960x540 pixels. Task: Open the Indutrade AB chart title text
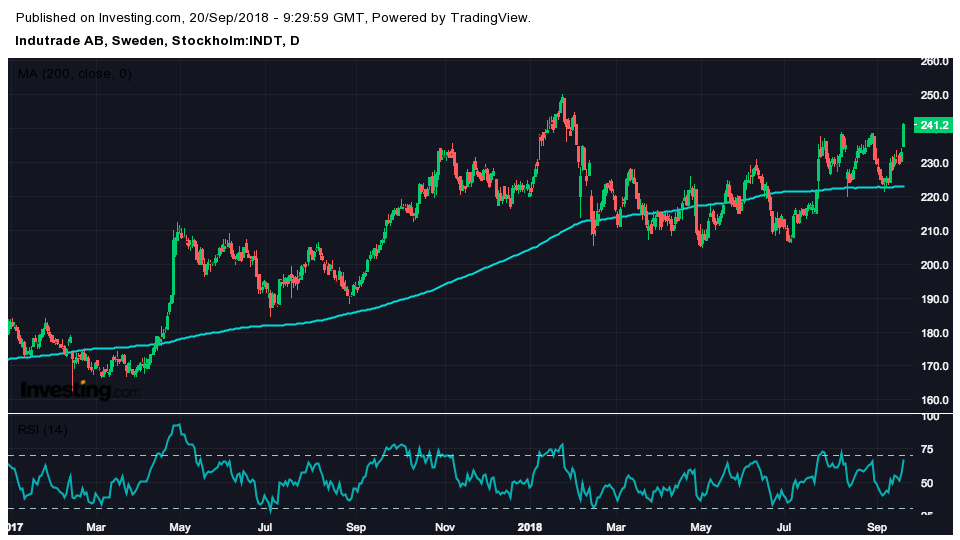pyautogui.click(x=157, y=40)
